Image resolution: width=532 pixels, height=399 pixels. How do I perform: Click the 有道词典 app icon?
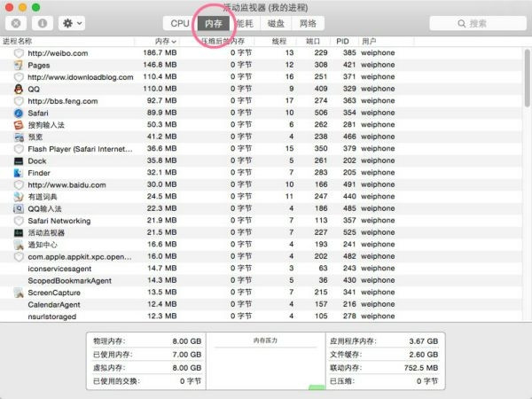click(x=19, y=197)
